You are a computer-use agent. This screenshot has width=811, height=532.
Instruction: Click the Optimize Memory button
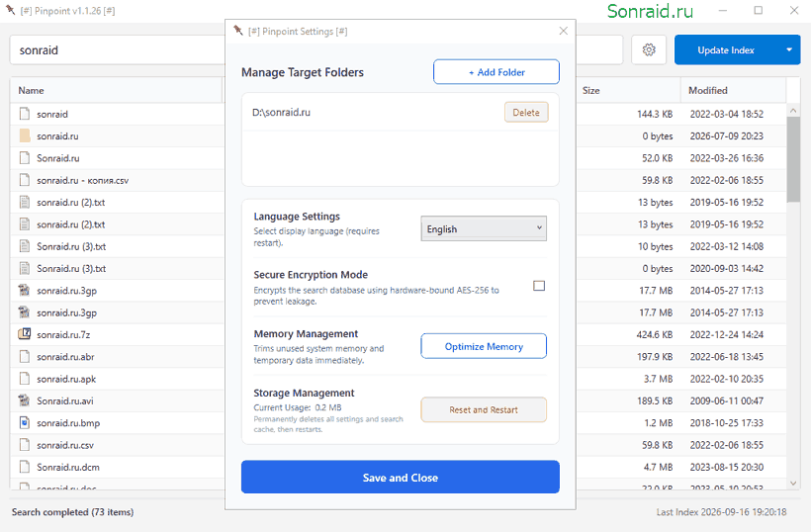click(x=484, y=346)
